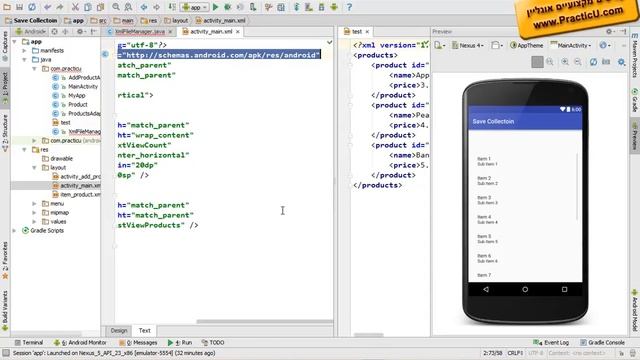Run the app with green play icon
The image size is (640, 360).
pyautogui.click(x=216, y=7)
